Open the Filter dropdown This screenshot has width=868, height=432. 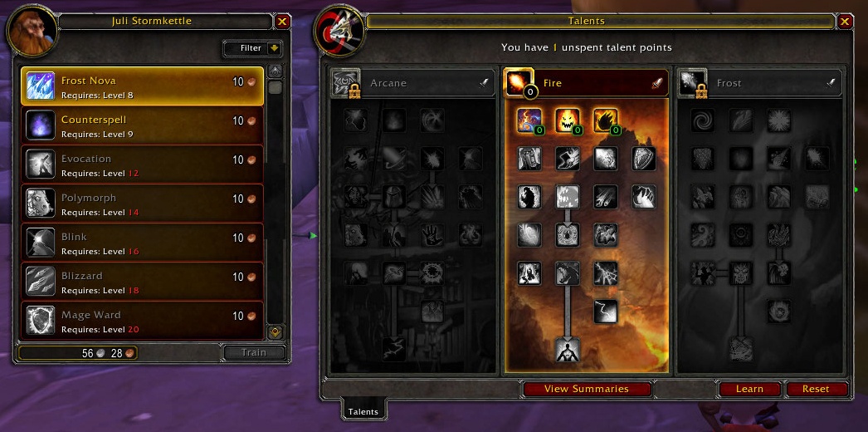[x=253, y=48]
